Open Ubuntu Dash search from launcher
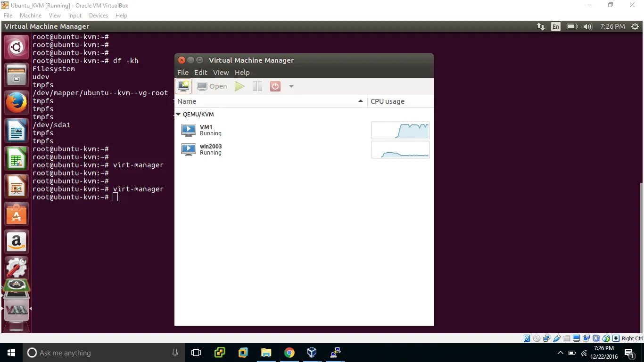 tap(17, 47)
